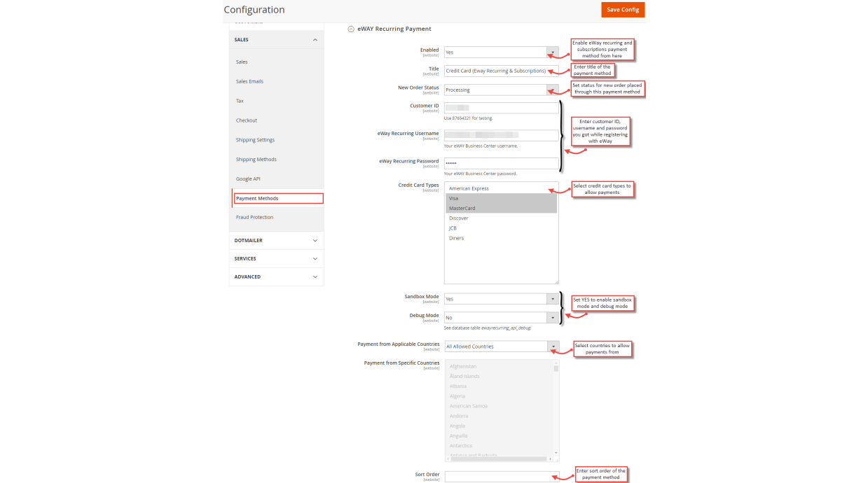Expand the DOTMAILER sidebar group

276,241
